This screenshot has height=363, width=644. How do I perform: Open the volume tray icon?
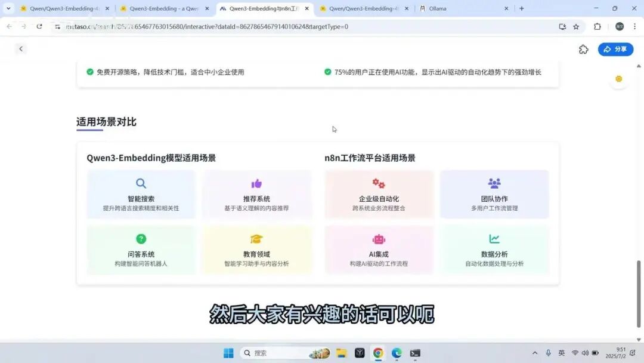tap(586, 353)
